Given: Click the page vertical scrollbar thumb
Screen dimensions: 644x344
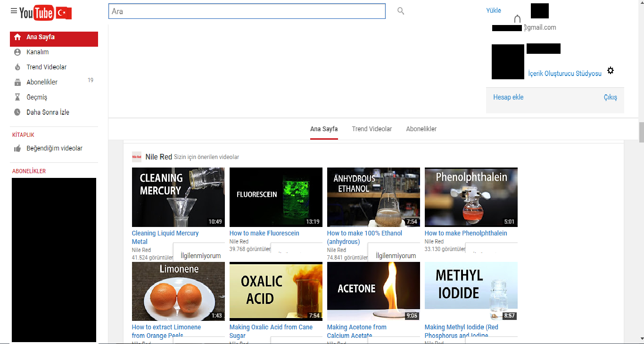Looking at the screenshot, I should (x=641, y=133).
